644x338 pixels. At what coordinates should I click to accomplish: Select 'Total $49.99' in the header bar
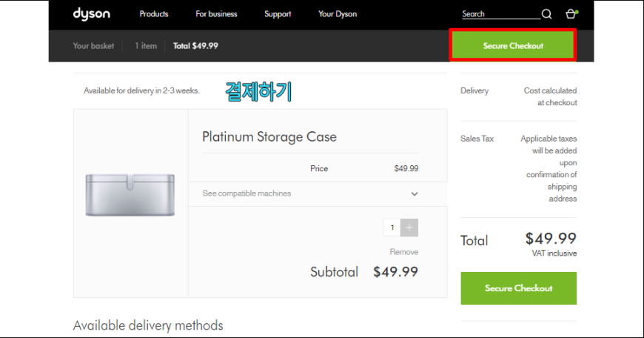tap(195, 46)
